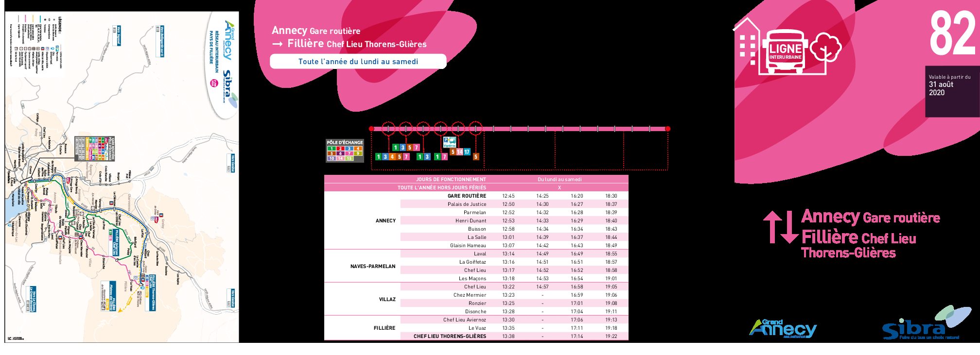This screenshot has width=980, height=355.
Task: Click the VILLAZ commune label
Action: pyautogui.click(x=387, y=299)
